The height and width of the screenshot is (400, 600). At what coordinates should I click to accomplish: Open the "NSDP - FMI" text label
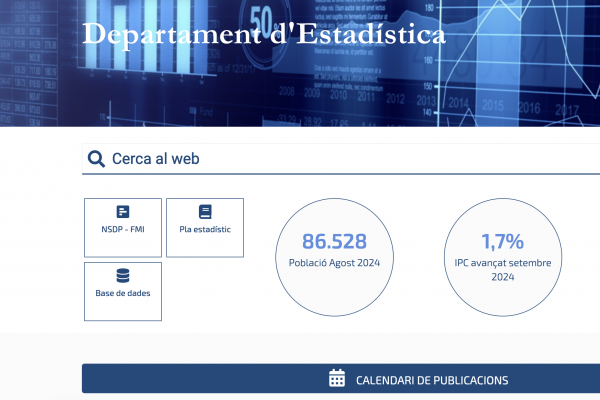pyautogui.click(x=123, y=229)
